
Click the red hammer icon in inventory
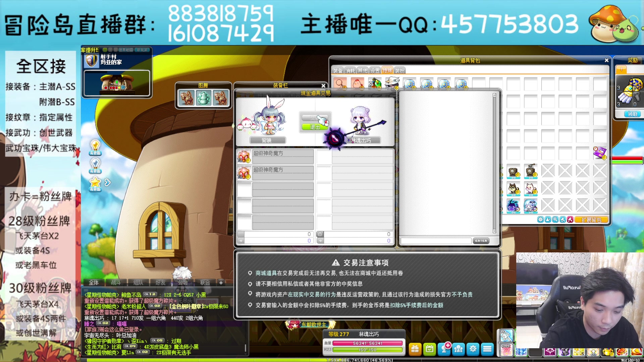click(x=570, y=220)
